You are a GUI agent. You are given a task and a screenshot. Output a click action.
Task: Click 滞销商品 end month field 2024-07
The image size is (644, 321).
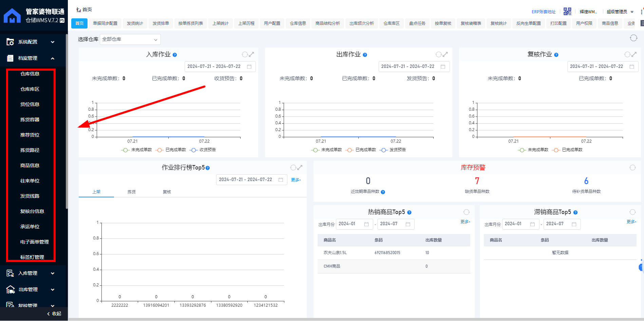point(562,224)
